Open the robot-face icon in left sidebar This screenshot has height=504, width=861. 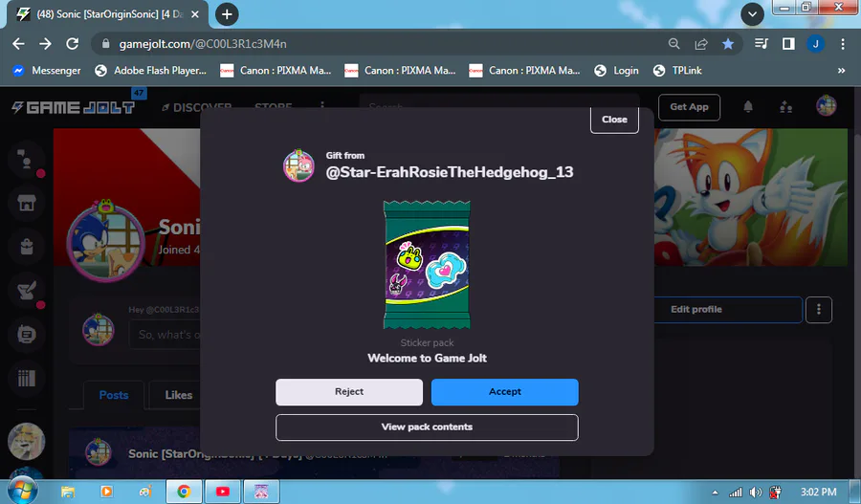coord(26,334)
